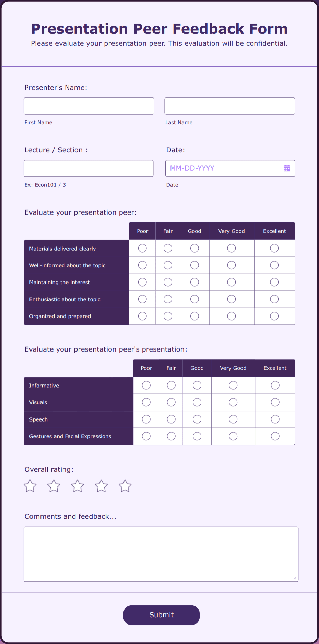Rate one star for overall rating

(x=30, y=486)
